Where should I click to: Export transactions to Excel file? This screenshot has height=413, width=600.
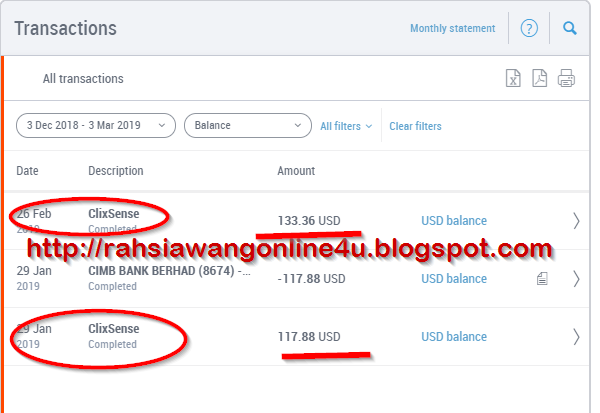[513, 78]
